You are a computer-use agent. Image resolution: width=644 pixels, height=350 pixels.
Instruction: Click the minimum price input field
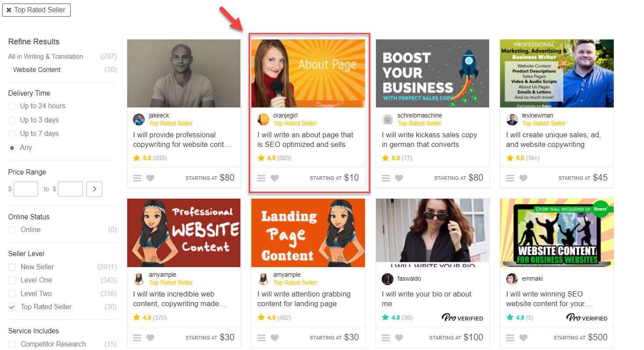tap(26, 189)
